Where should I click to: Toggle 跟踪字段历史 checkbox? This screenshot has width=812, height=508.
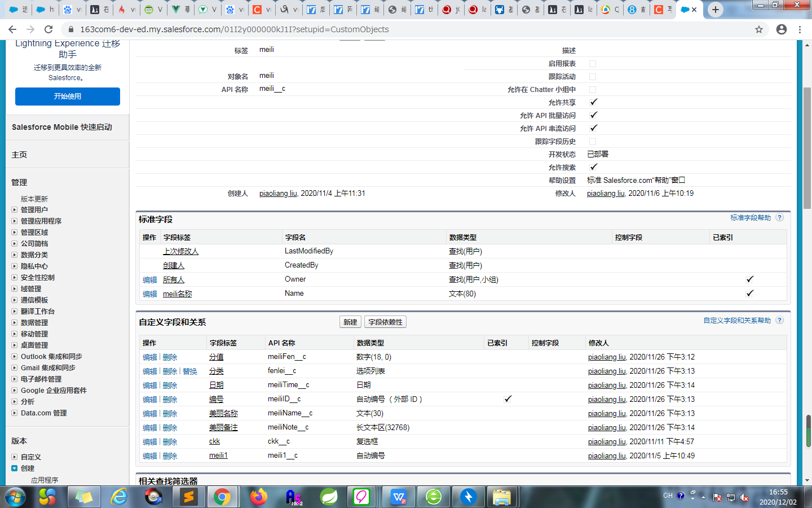point(593,142)
